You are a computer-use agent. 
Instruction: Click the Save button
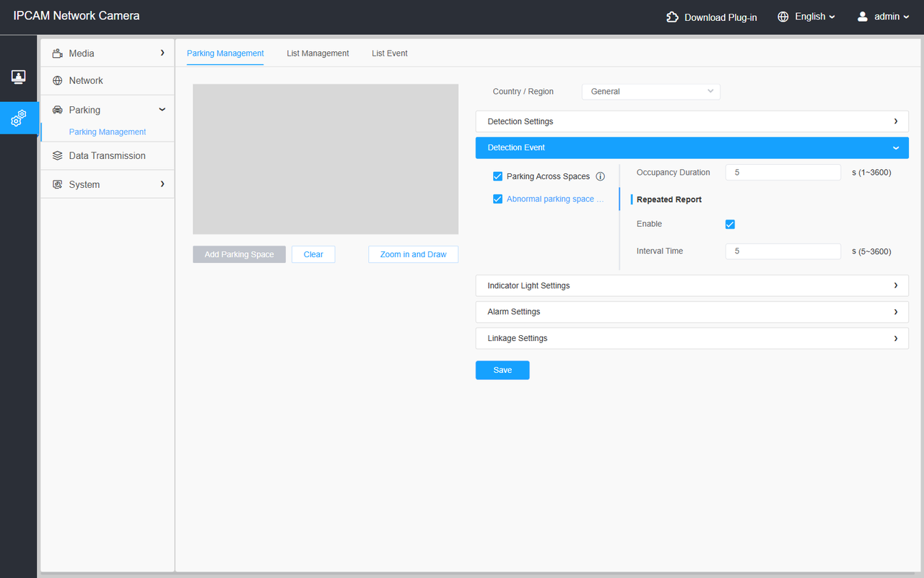click(502, 370)
